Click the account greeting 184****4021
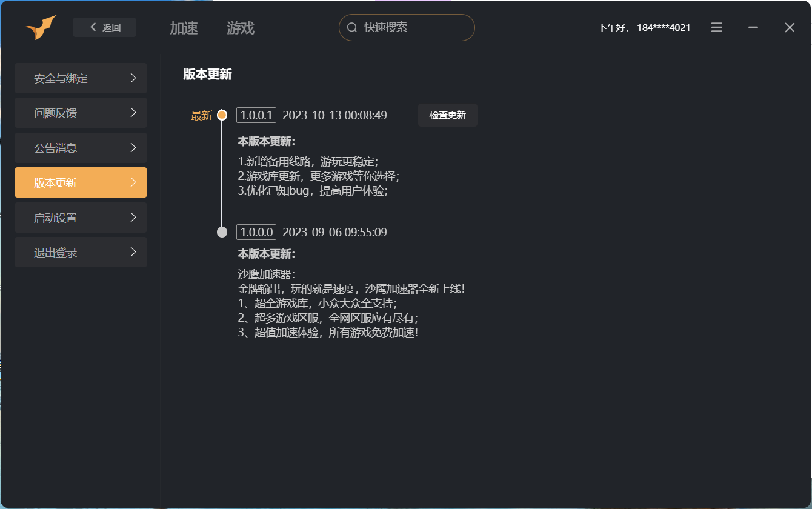This screenshot has height=509, width=812. [x=644, y=27]
